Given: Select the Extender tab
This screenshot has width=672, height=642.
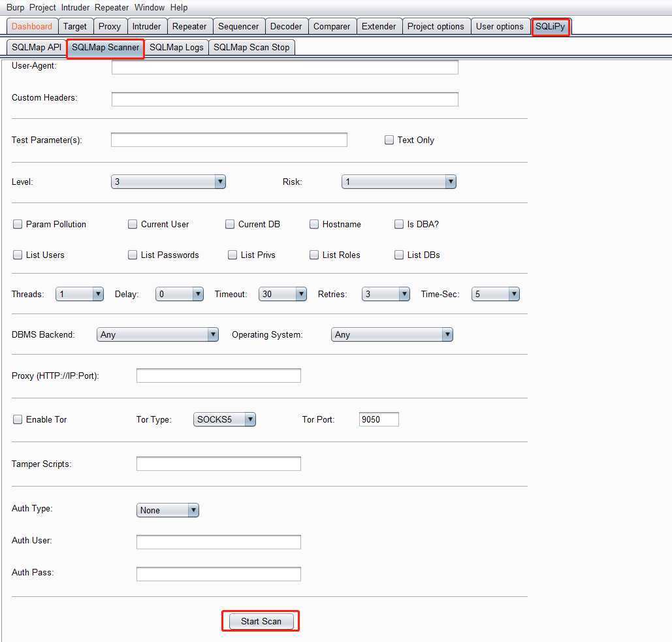Looking at the screenshot, I should (x=379, y=27).
